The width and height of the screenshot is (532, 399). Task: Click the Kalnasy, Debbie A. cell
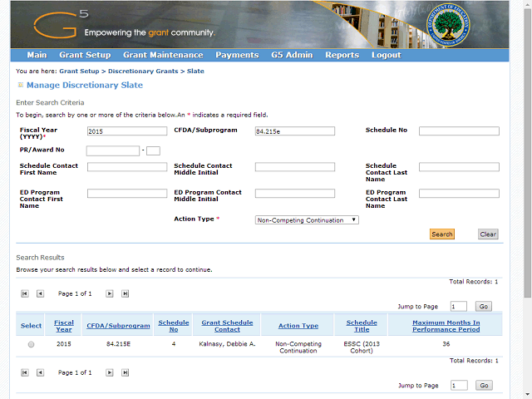(x=227, y=344)
